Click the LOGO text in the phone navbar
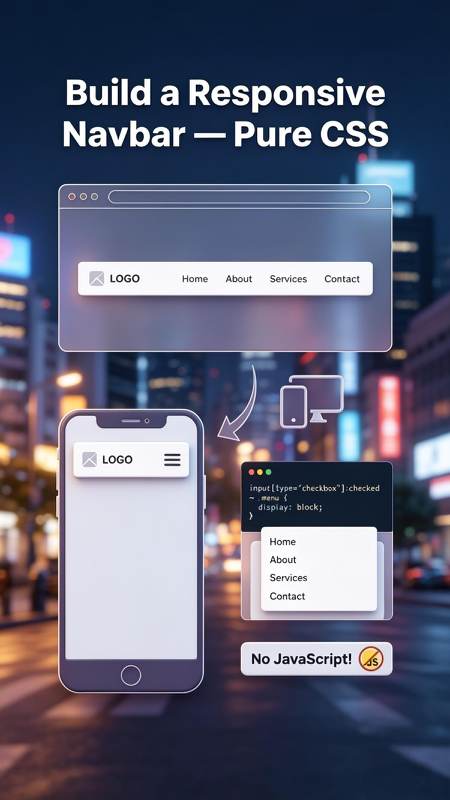 [x=117, y=460]
